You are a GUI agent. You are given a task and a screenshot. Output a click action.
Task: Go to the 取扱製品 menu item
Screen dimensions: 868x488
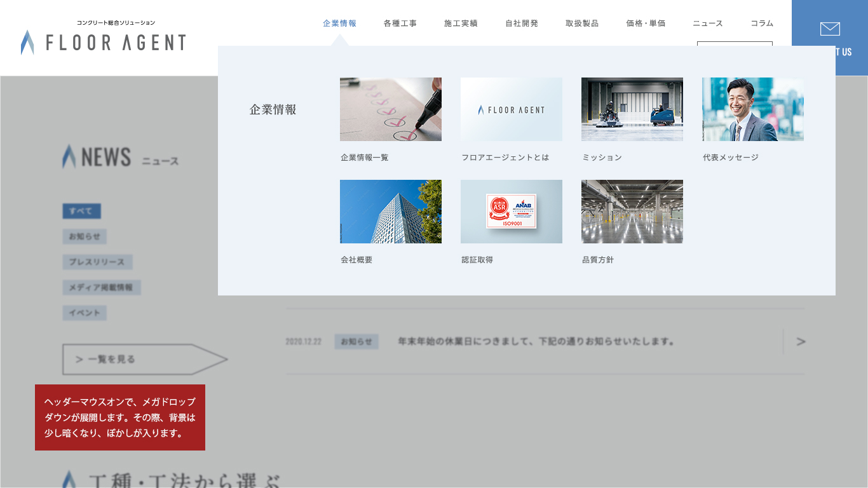click(x=582, y=24)
